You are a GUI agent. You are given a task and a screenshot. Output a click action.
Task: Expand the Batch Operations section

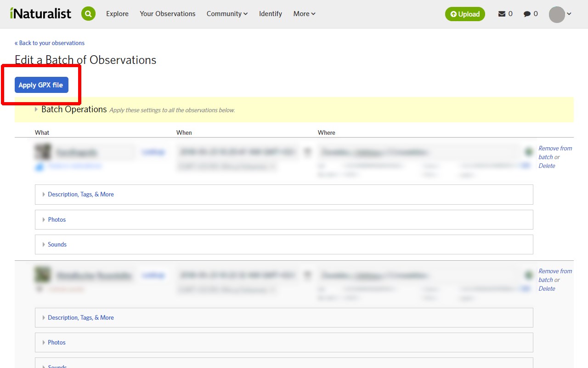point(73,109)
